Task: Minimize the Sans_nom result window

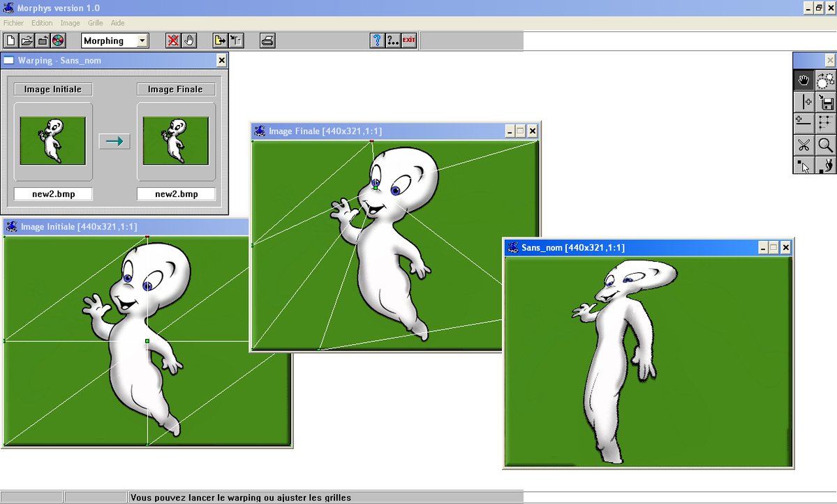Action: (x=763, y=247)
